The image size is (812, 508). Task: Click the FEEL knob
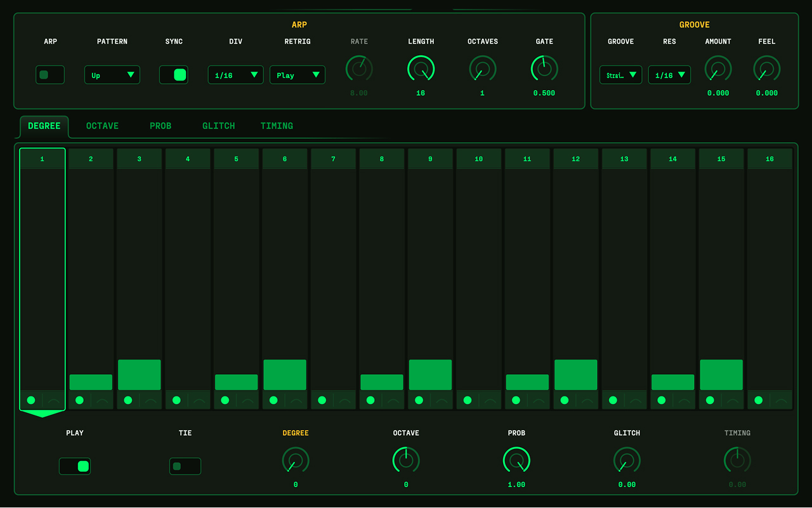(x=767, y=69)
